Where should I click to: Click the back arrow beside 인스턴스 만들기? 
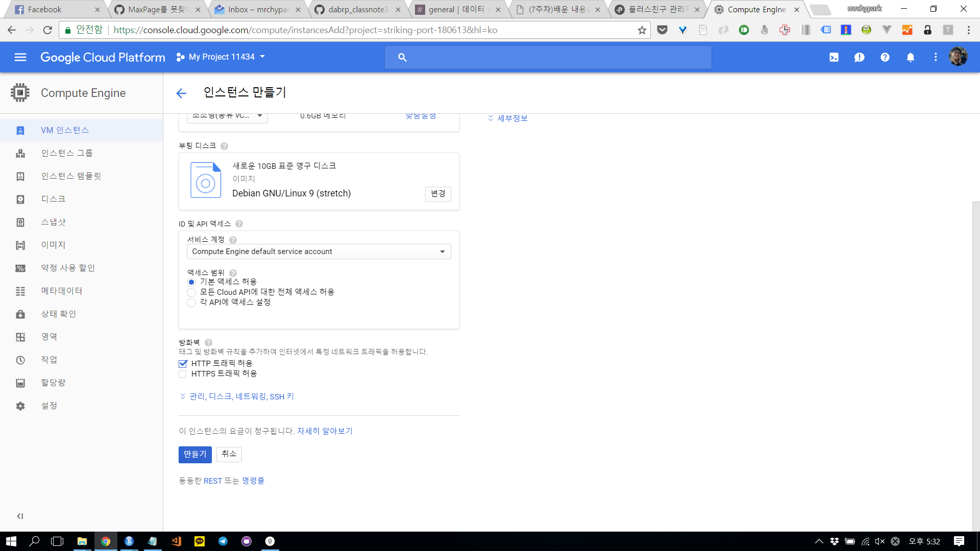click(x=181, y=93)
